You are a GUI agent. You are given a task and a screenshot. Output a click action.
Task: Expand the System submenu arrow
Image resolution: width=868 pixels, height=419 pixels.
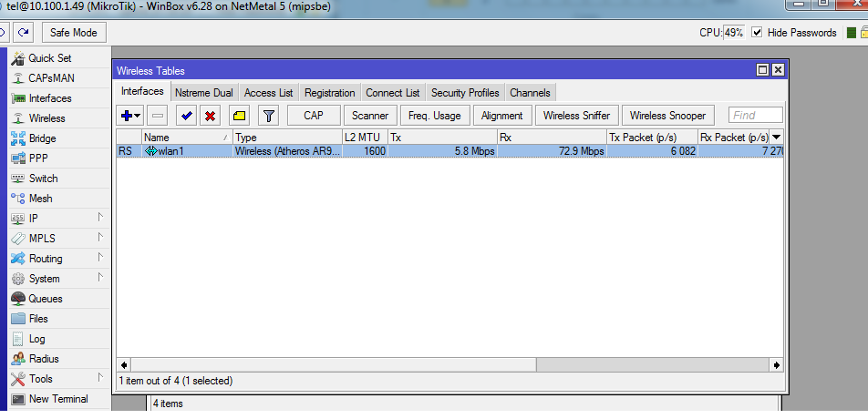click(x=100, y=277)
